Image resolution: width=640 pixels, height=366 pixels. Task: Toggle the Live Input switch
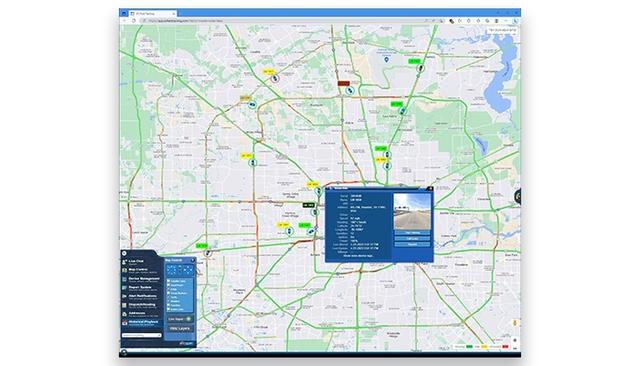click(x=189, y=319)
